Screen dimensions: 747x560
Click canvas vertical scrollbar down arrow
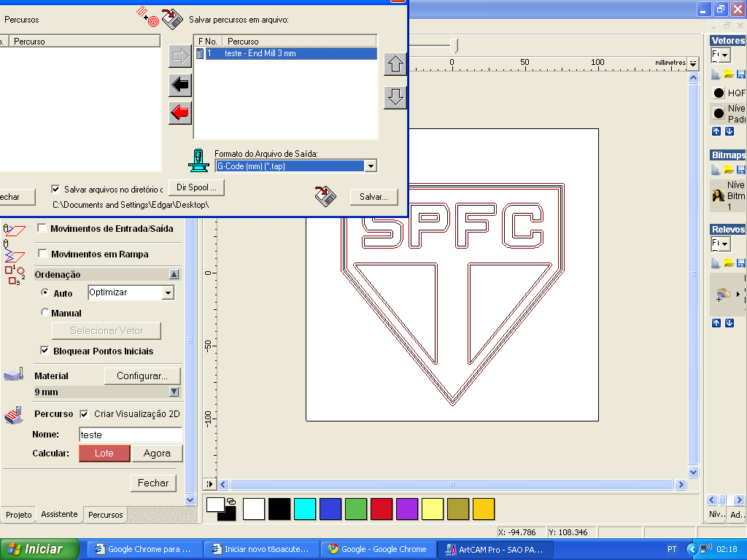coord(693,472)
